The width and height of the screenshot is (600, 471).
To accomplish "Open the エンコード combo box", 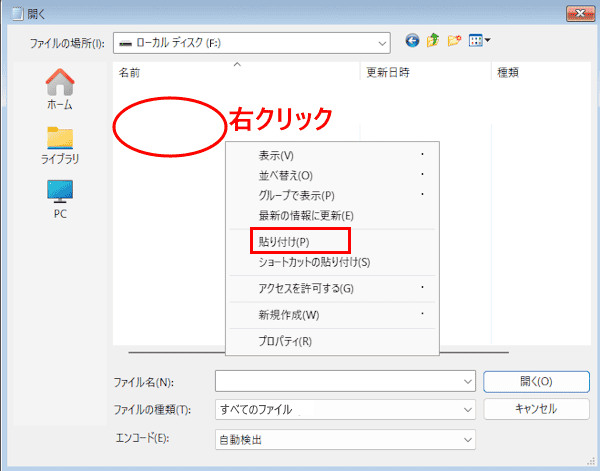I will tap(345, 440).
